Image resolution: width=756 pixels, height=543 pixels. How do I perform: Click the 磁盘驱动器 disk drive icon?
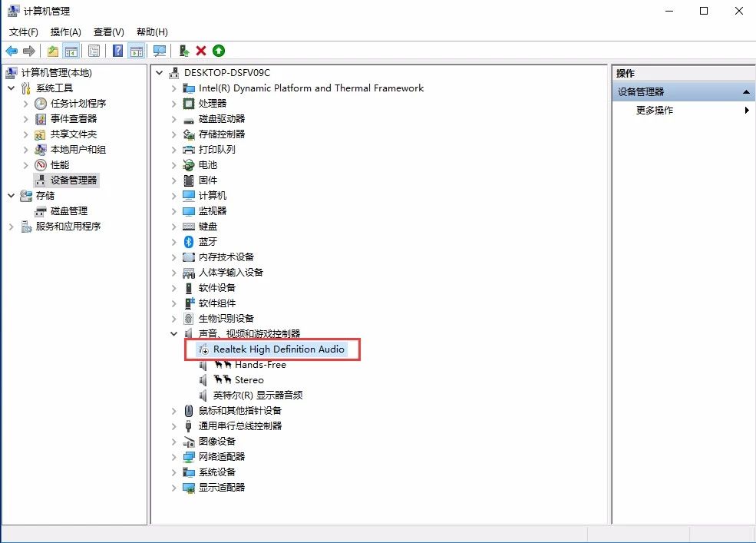click(x=189, y=119)
